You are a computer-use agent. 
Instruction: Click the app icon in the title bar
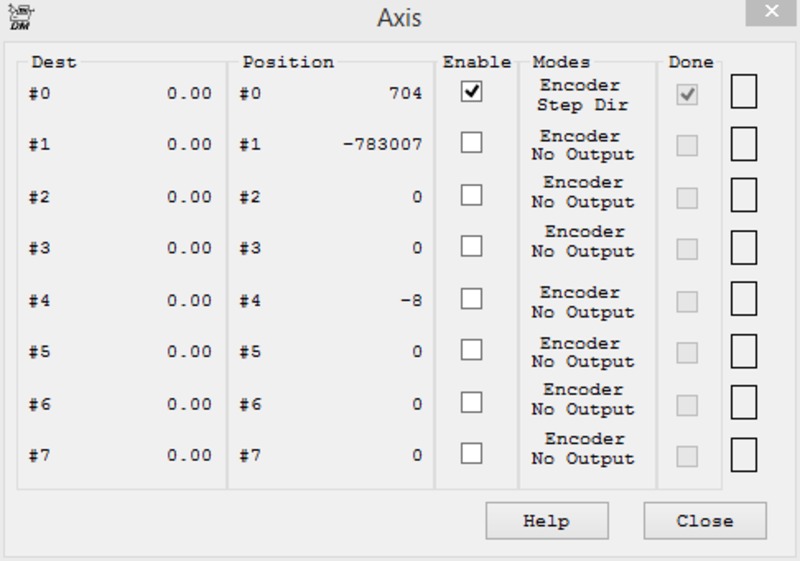(x=19, y=17)
